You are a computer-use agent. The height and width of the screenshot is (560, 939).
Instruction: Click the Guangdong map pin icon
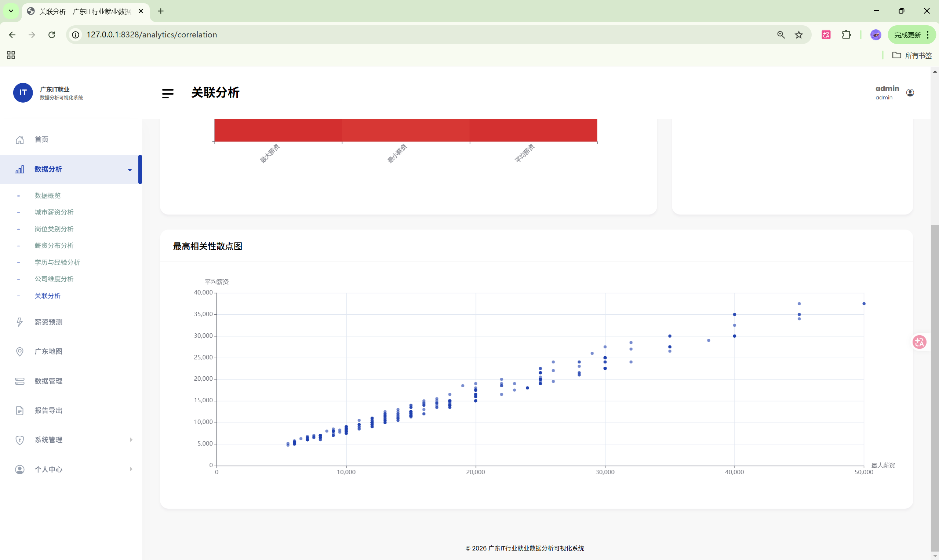[x=20, y=352]
